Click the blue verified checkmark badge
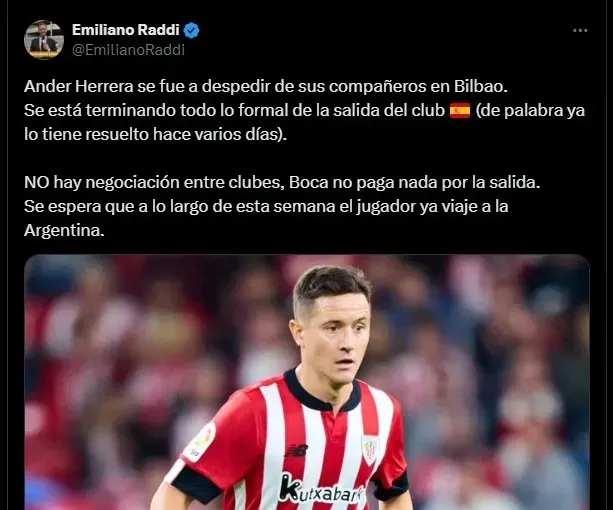613x510 pixels. (x=191, y=30)
